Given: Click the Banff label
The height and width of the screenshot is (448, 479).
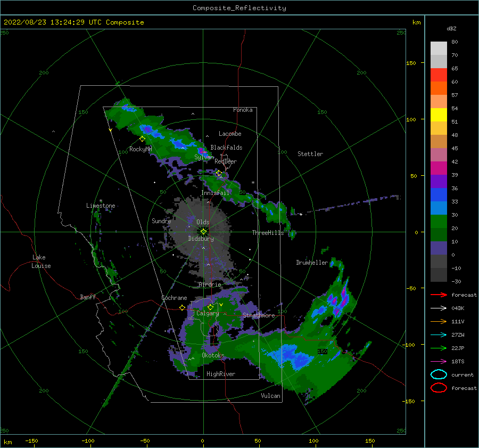Looking at the screenshot, I should click(x=88, y=297).
